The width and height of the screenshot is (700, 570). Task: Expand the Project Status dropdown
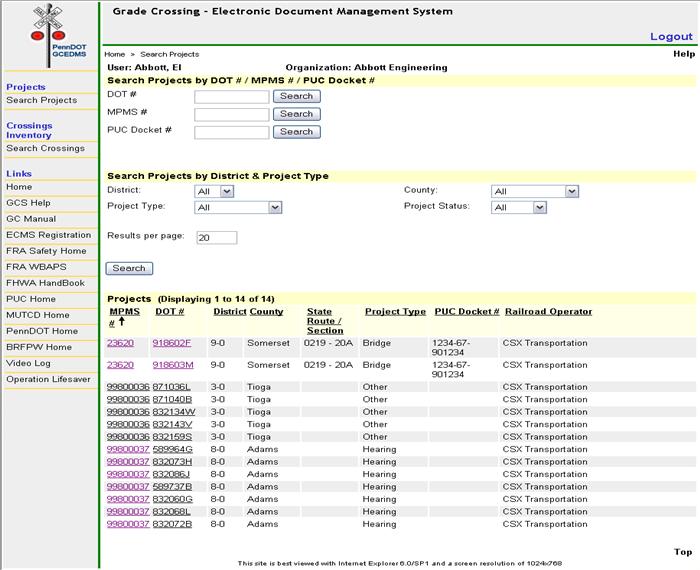519,207
